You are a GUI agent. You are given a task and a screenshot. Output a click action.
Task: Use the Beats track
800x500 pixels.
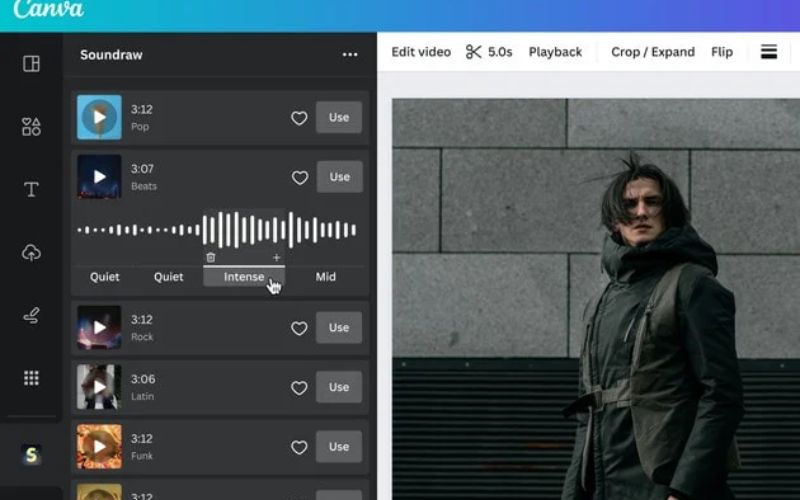tap(339, 177)
